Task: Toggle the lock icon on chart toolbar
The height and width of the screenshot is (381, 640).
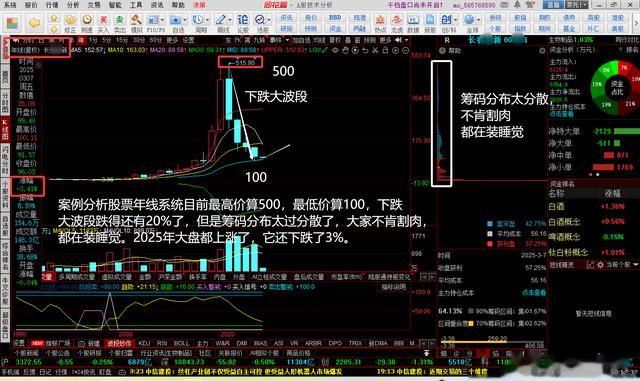Action: [385, 50]
